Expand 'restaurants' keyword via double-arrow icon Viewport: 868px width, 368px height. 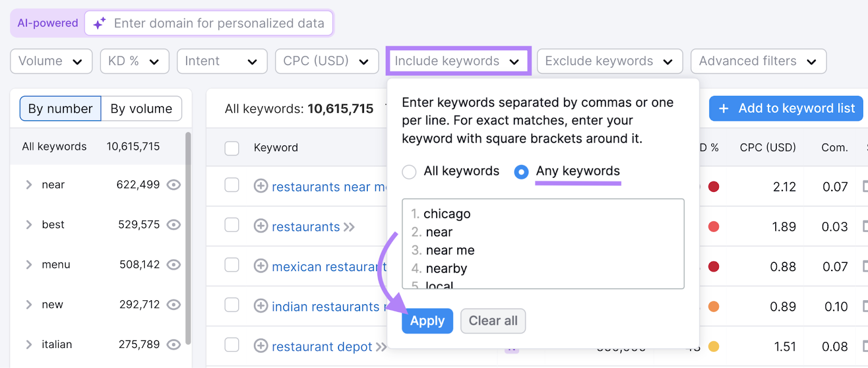(x=349, y=227)
